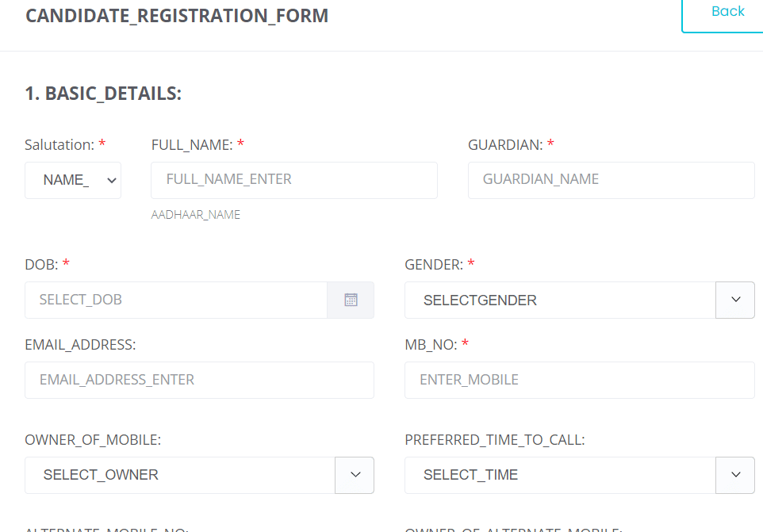
Task: Click the DOB field label
Action: [40, 264]
